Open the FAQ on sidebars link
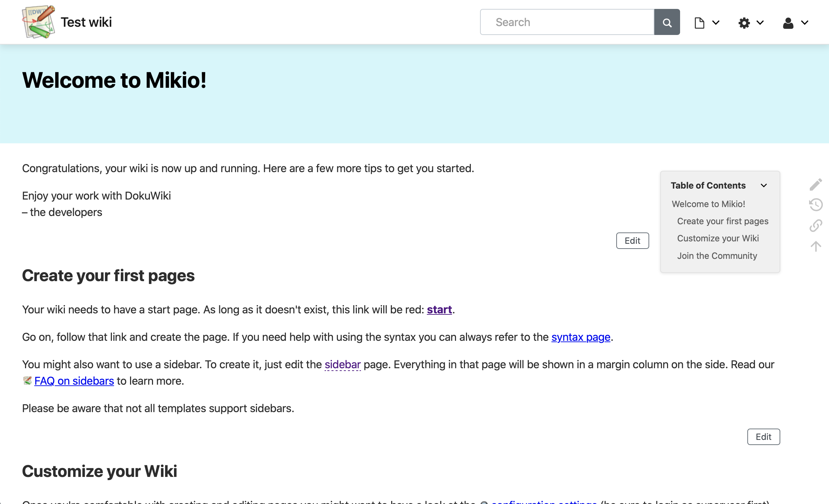The image size is (829, 504). (x=74, y=381)
